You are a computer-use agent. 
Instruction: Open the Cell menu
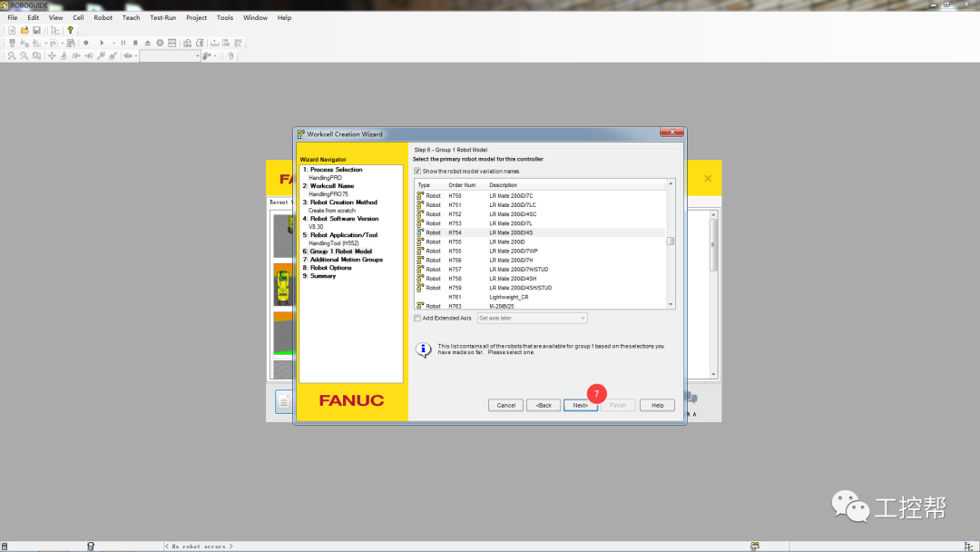tap(78, 17)
